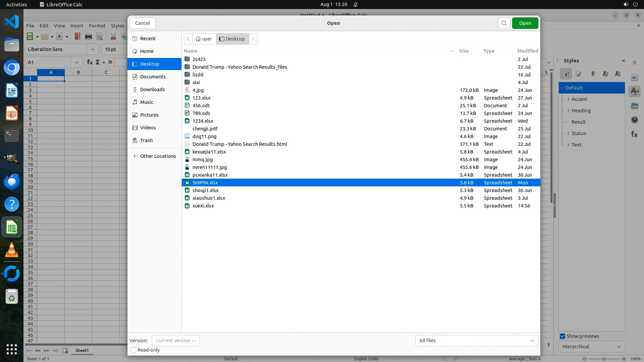Open the Gallery sidebar icon
The image size is (644, 362).
click(634, 106)
